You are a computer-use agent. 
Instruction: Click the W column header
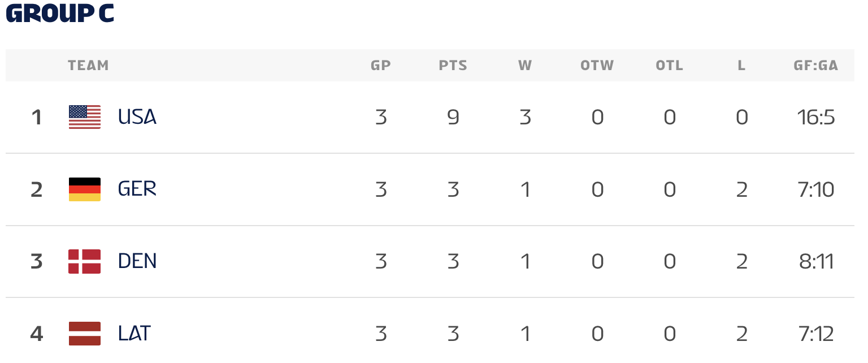[525, 66]
